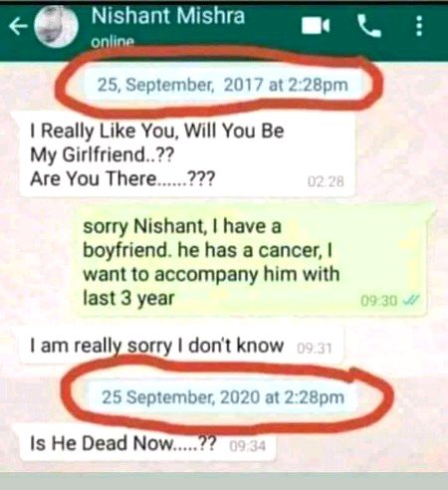Image resolution: width=448 pixels, height=490 pixels.
Task: Select the 'Is He Dead Now' message
Action: pos(147,443)
